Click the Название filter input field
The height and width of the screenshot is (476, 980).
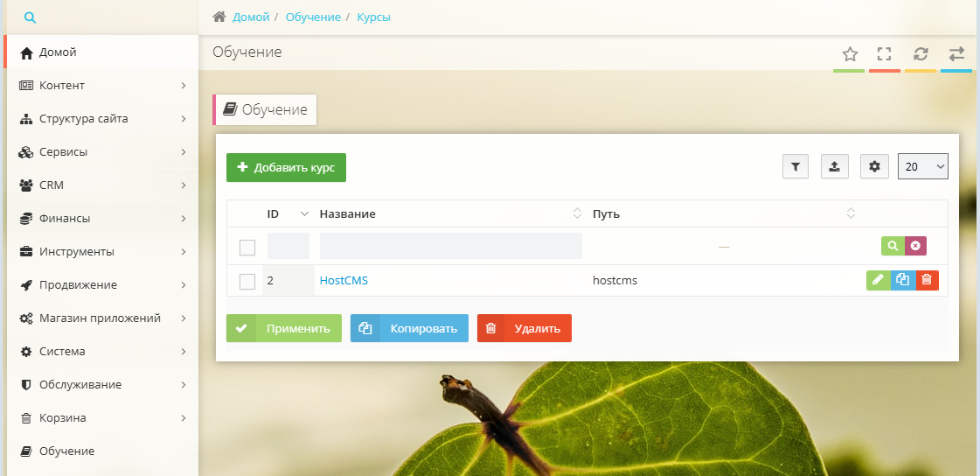pos(450,247)
